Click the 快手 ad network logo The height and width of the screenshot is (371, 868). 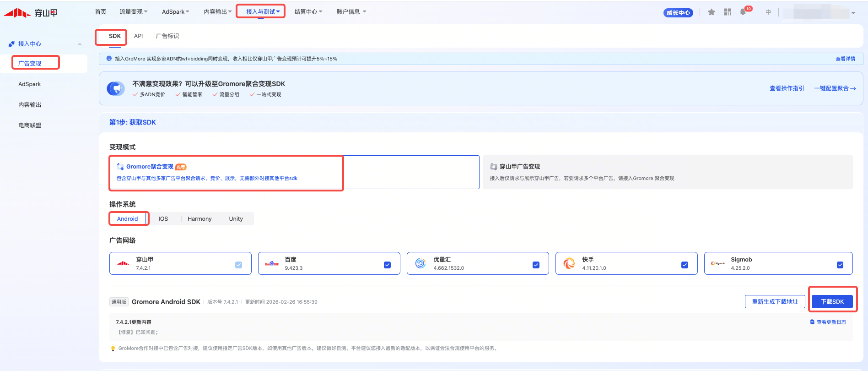coord(569,263)
